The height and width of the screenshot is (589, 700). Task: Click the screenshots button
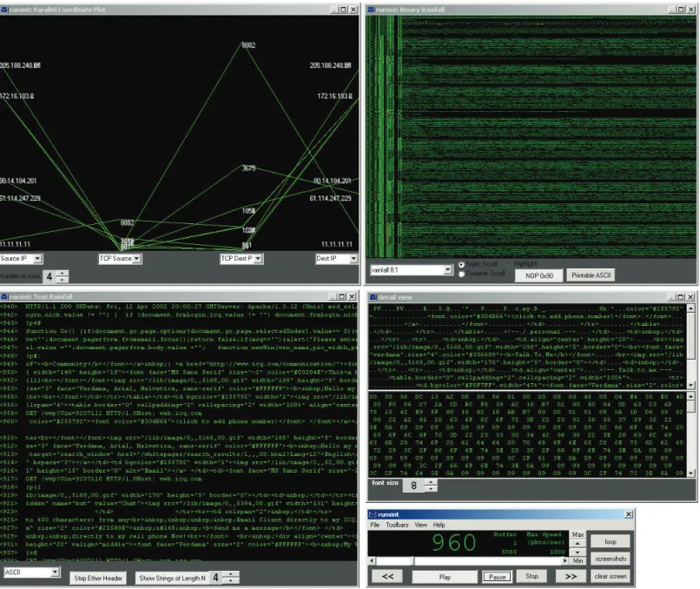610,559
